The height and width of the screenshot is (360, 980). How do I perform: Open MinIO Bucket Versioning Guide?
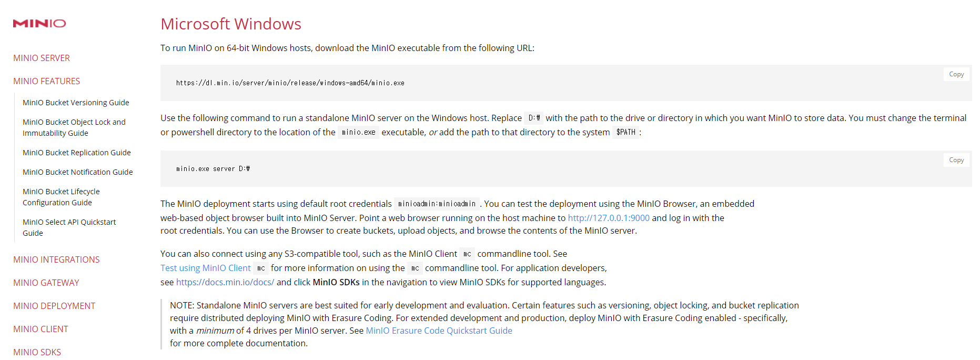click(x=76, y=103)
